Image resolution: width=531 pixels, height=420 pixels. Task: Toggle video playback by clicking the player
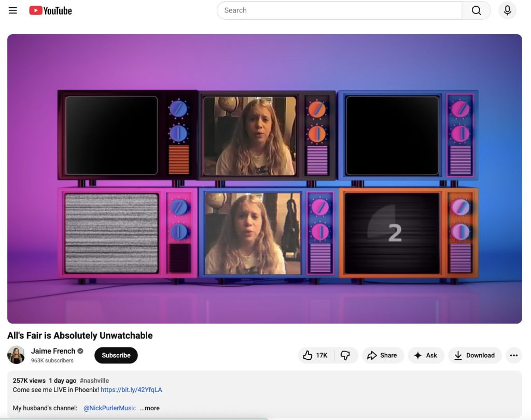point(264,179)
